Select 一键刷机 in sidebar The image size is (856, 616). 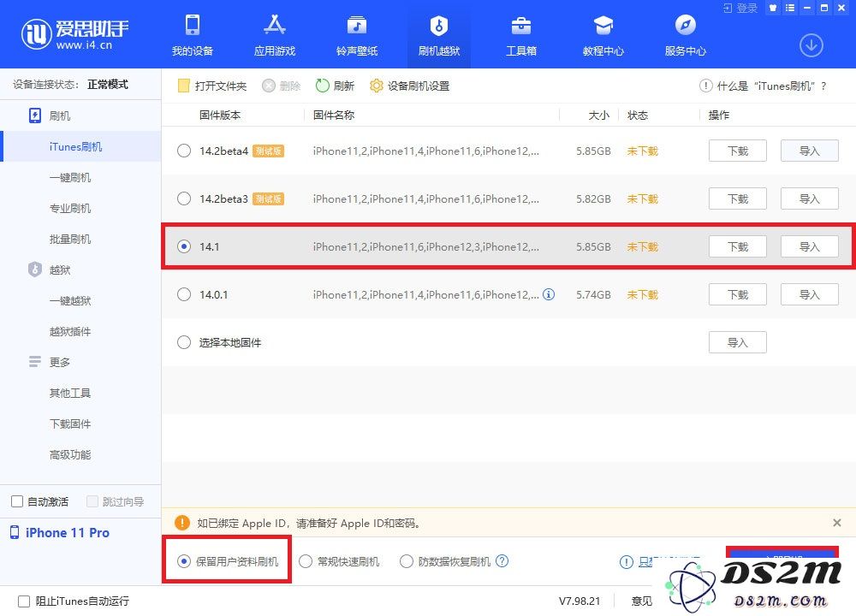point(70,177)
